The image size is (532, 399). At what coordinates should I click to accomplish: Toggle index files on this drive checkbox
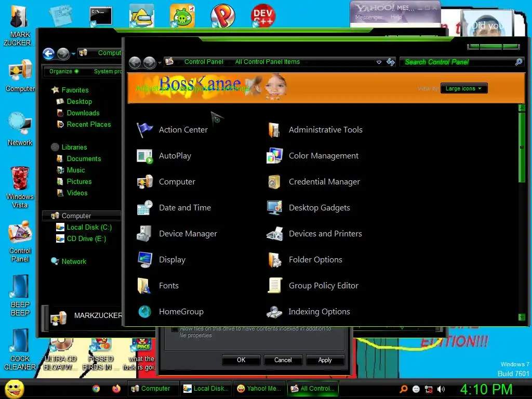point(175,329)
